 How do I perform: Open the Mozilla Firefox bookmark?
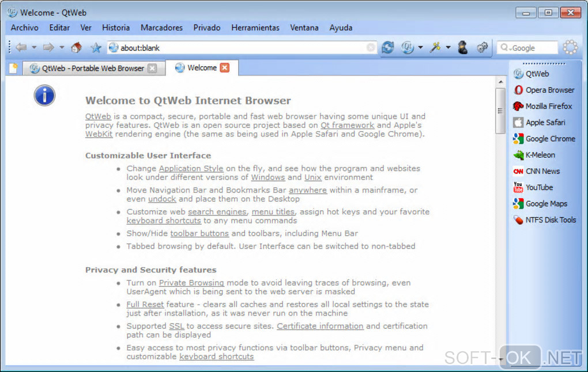pos(542,107)
